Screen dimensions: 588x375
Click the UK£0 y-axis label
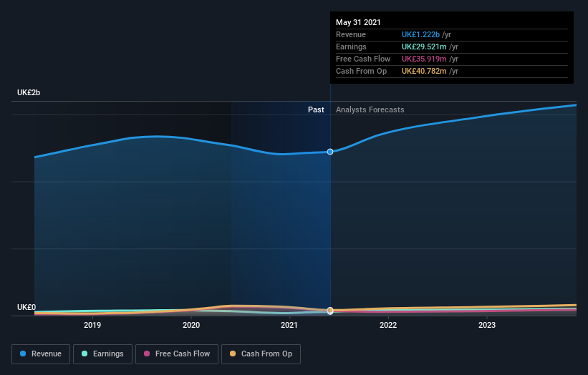(x=26, y=307)
